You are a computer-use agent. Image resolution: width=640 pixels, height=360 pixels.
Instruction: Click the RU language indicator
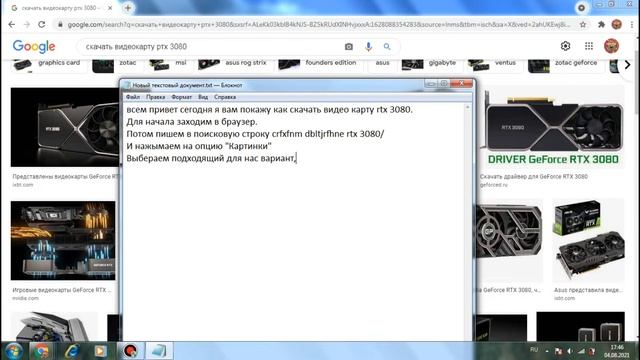(x=534, y=350)
